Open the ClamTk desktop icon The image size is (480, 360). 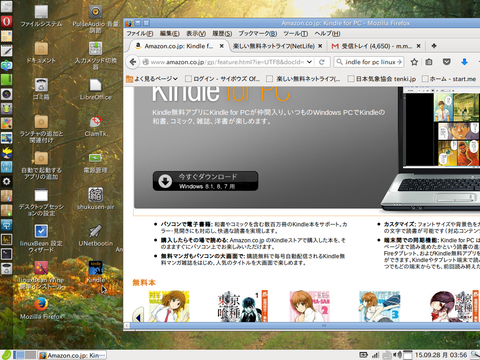(96, 126)
